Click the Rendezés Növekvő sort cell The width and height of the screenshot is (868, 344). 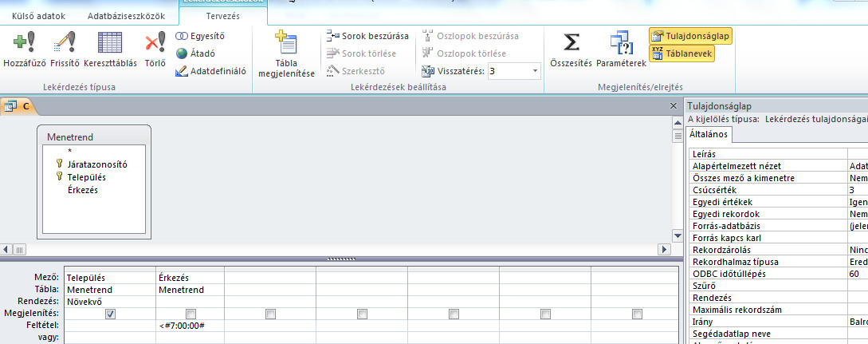click(x=110, y=302)
